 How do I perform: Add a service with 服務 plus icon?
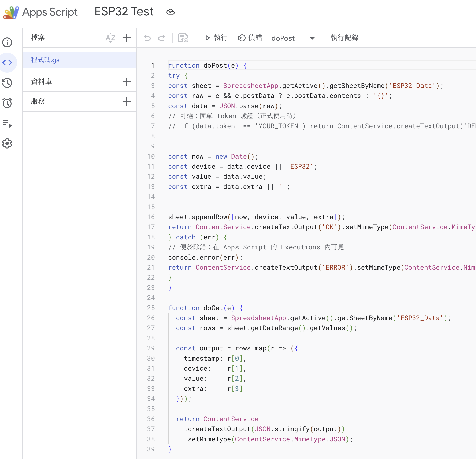point(126,101)
